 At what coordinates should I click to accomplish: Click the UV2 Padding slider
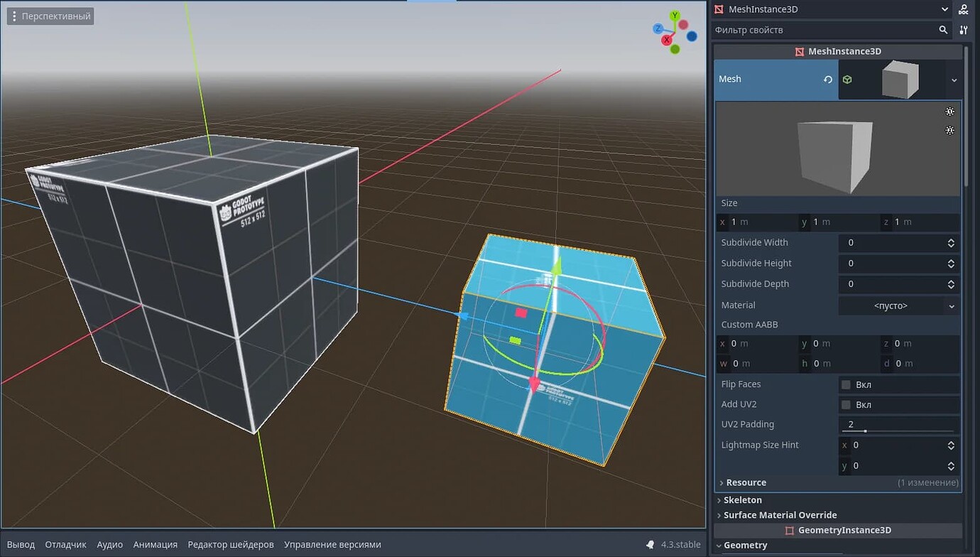pyautogui.click(x=899, y=431)
